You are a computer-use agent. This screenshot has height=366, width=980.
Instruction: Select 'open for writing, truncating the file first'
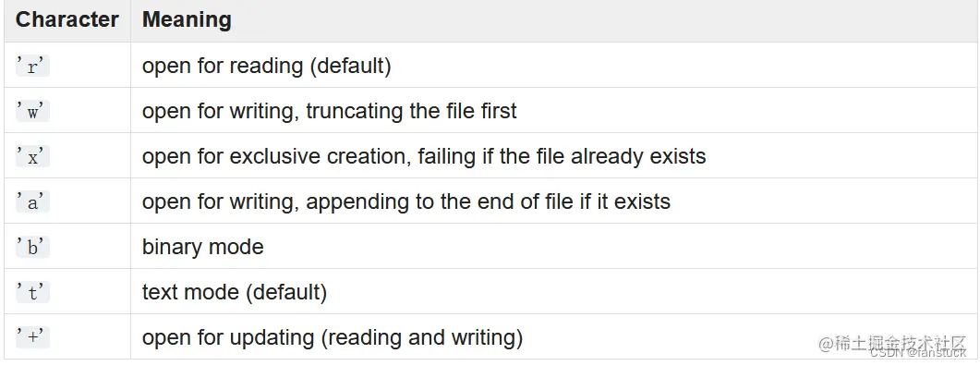click(330, 111)
